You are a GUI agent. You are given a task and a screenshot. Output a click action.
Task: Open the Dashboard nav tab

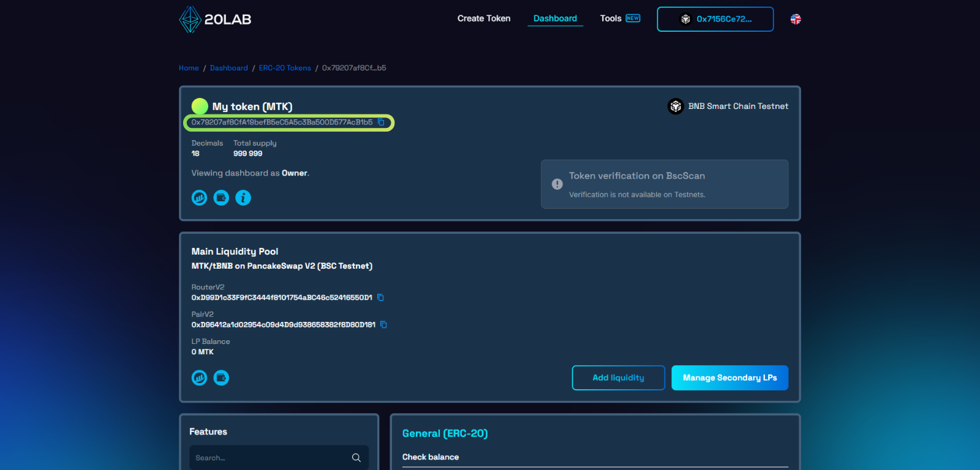(x=555, y=18)
